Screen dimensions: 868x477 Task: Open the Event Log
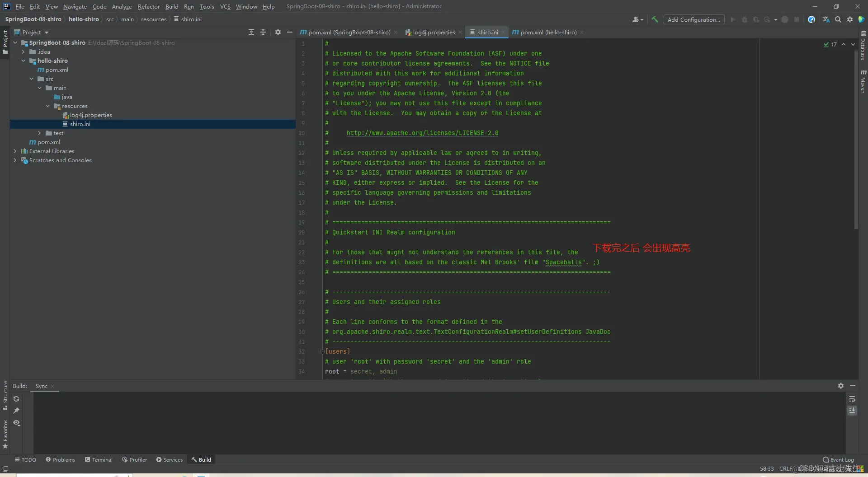pos(839,460)
